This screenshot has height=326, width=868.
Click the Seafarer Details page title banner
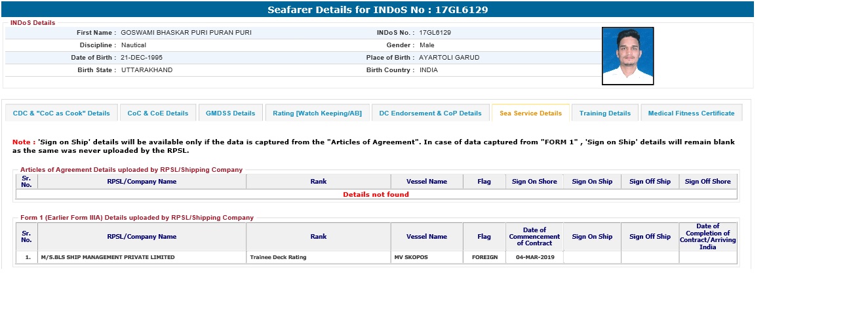pos(377,10)
